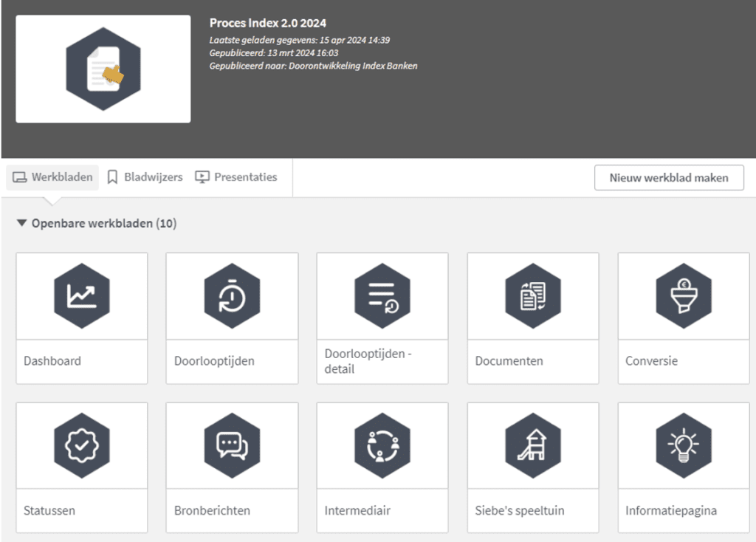Image resolution: width=756 pixels, height=542 pixels.
Task: Open the Dashboard sheet chart icon
Action: 81,296
